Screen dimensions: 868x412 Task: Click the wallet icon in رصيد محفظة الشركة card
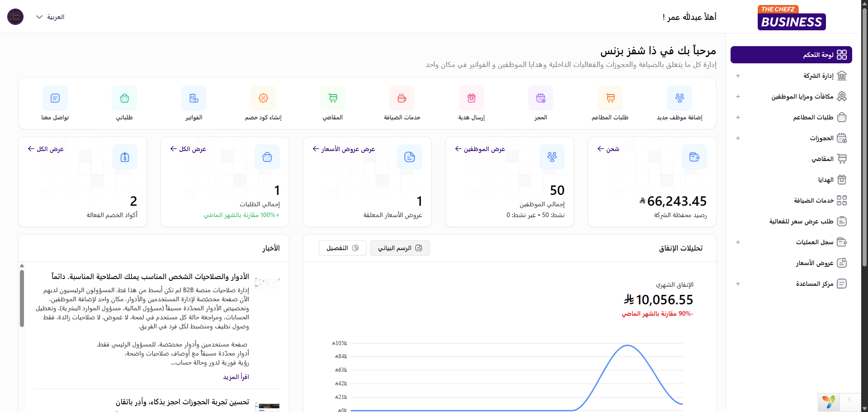(x=694, y=157)
